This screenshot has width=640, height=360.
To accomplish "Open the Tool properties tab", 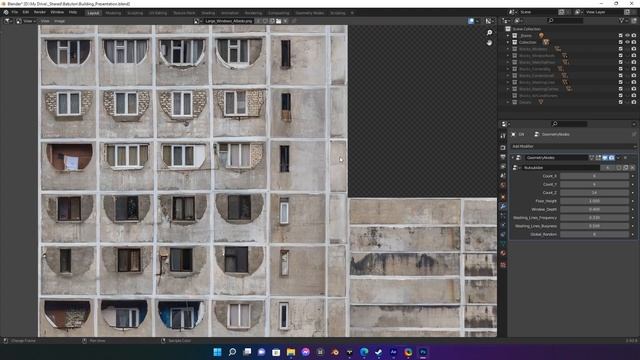I will click(503, 136).
